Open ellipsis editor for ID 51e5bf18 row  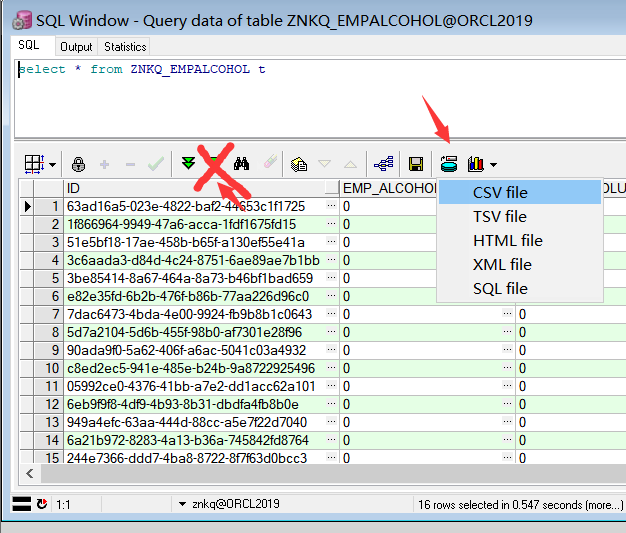tap(331, 242)
